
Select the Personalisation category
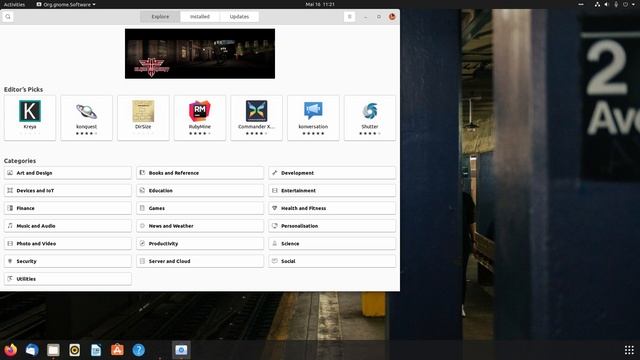tap(332, 226)
